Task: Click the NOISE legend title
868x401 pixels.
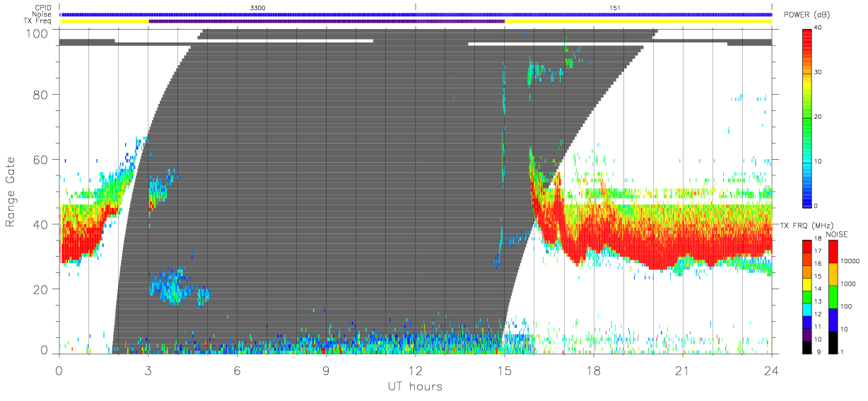Action: (x=837, y=234)
